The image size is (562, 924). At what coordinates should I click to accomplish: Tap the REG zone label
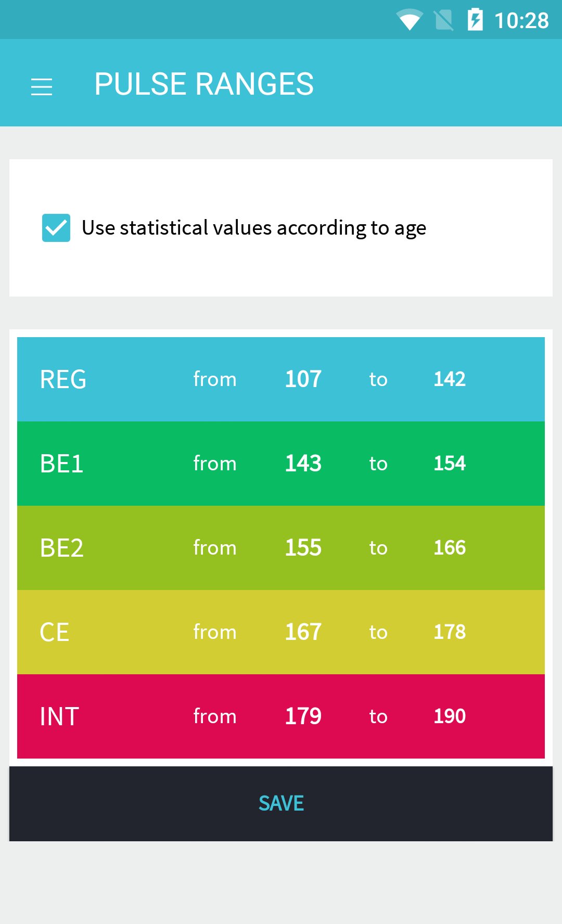click(x=63, y=379)
